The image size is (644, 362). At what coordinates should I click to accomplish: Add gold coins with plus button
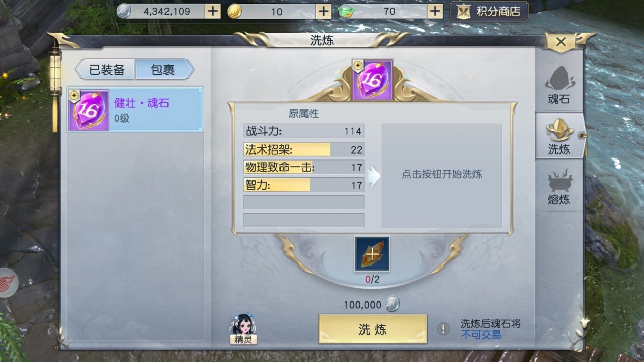[x=324, y=11]
